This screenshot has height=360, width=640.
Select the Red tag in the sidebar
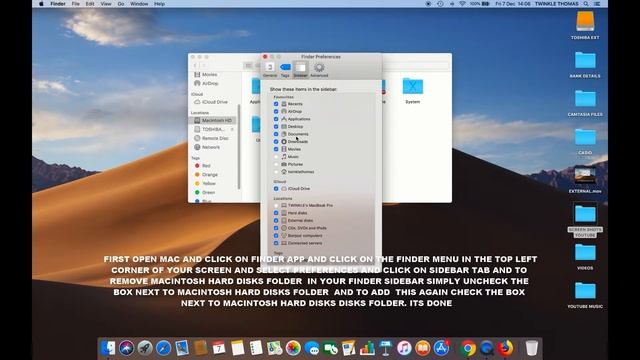(206, 166)
